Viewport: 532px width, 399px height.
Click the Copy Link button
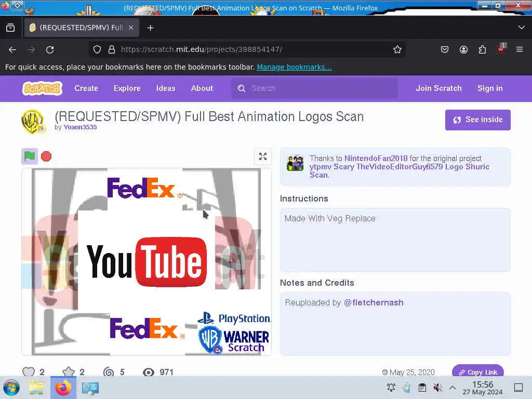(x=478, y=372)
